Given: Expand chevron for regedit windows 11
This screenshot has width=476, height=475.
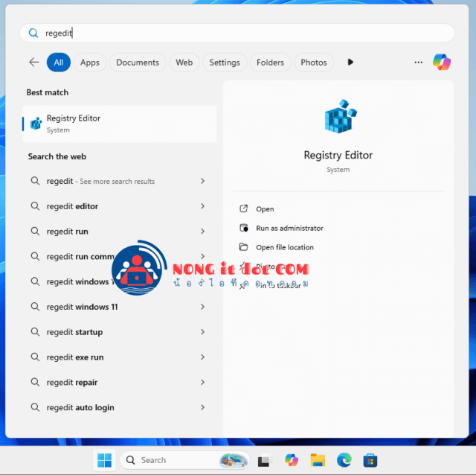Looking at the screenshot, I should point(202,307).
